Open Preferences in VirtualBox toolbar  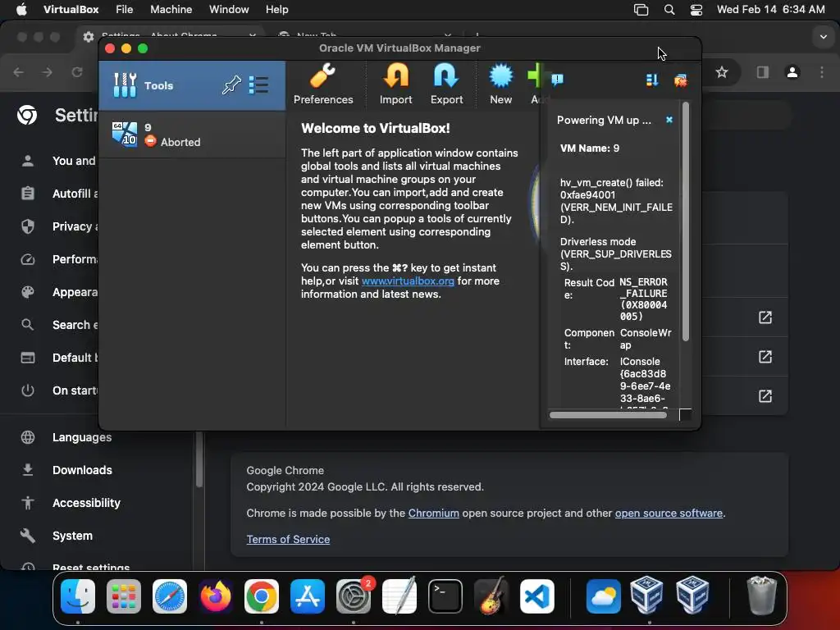[x=323, y=84]
